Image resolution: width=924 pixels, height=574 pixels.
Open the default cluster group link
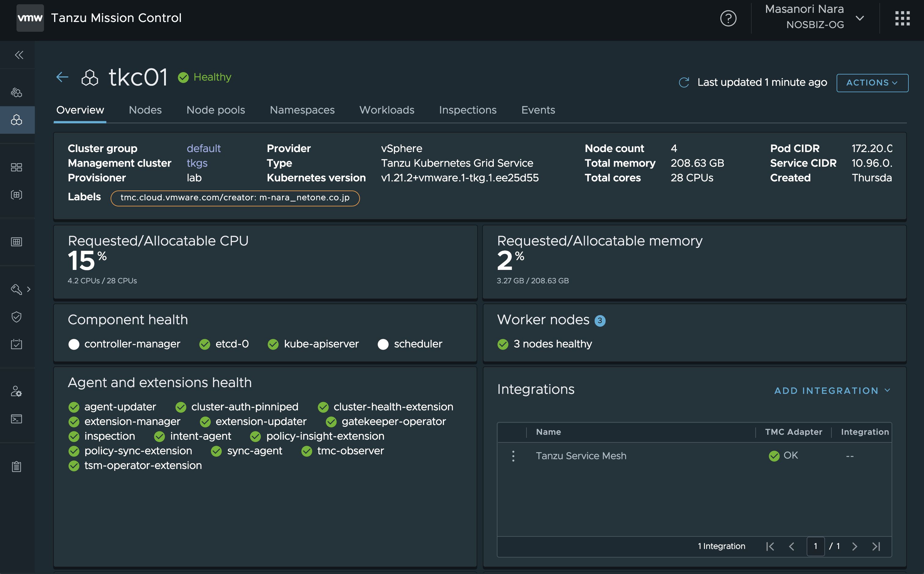(x=204, y=148)
